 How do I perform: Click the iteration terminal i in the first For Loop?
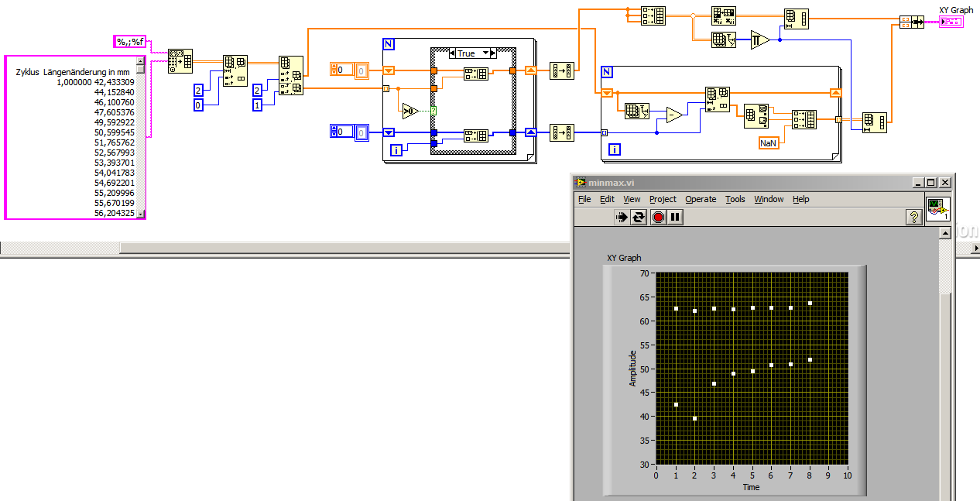tap(396, 149)
